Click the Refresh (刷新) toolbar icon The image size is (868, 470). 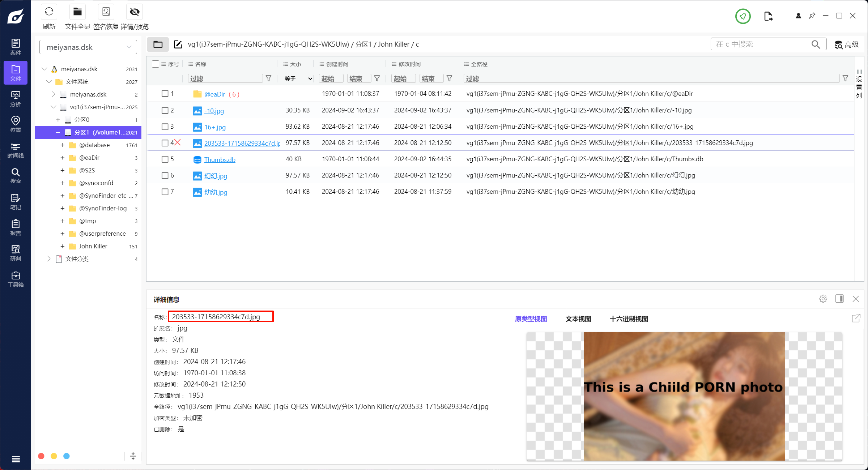click(49, 12)
